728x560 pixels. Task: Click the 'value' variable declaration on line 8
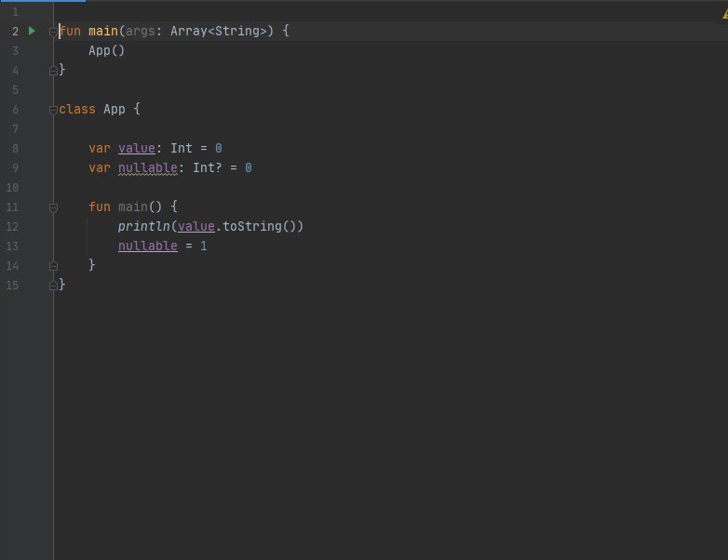[137, 148]
